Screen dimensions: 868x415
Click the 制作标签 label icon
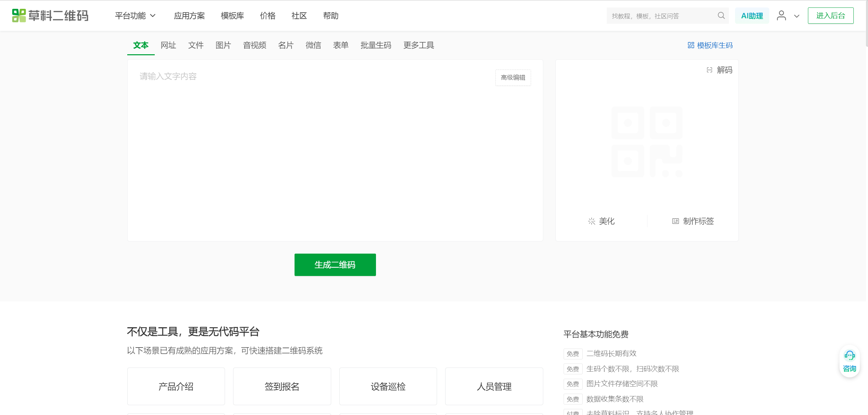[675, 221]
